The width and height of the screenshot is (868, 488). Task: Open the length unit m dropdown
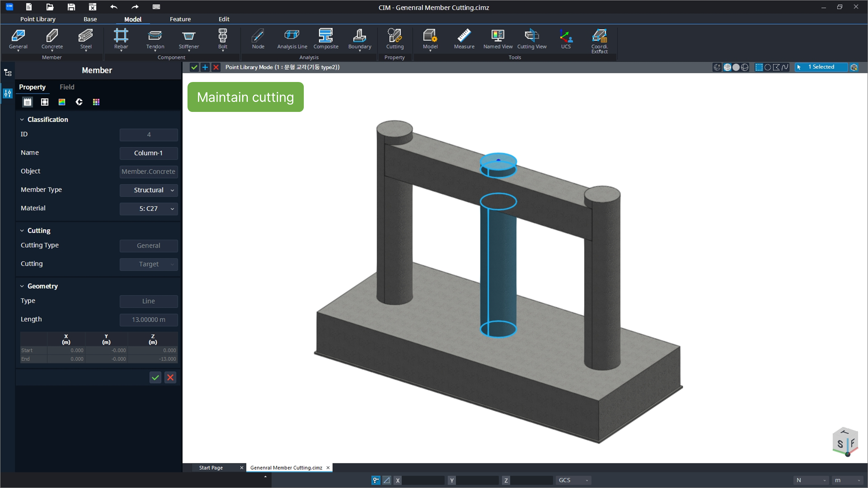(848, 480)
